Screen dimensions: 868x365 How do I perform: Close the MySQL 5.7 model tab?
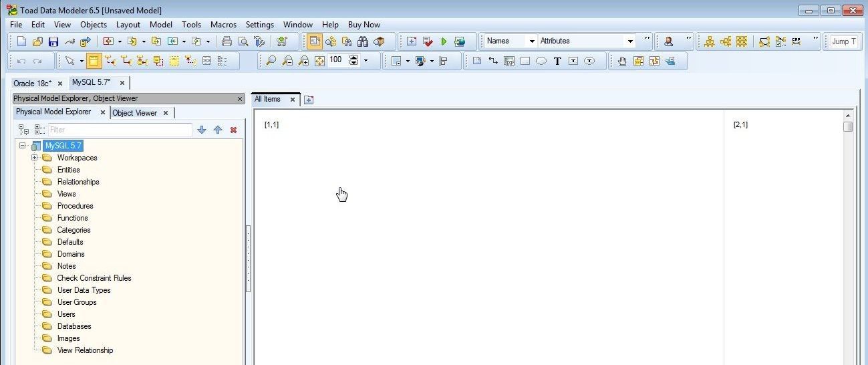tap(122, 83)
